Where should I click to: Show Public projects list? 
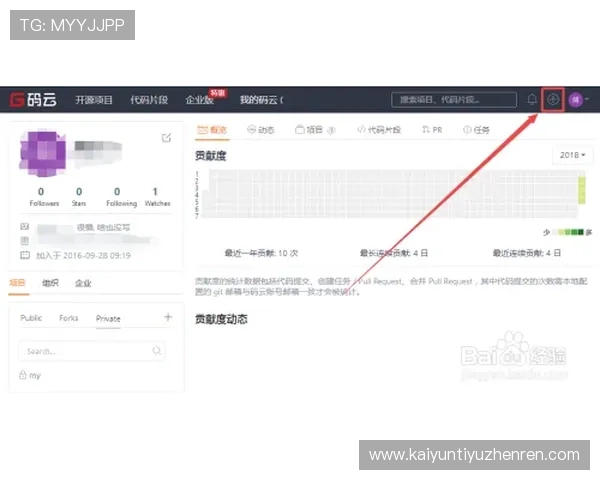[31, 318]
